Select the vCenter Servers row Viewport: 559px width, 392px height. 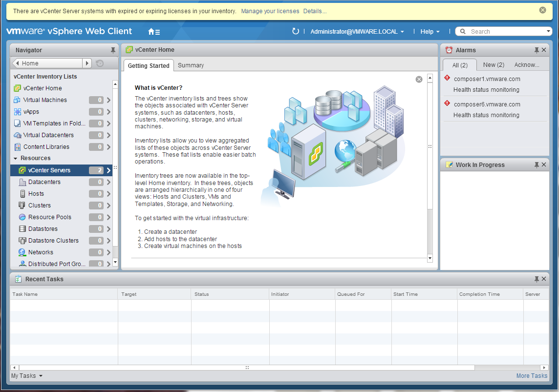pyautogui.click(x=61, y=170)
